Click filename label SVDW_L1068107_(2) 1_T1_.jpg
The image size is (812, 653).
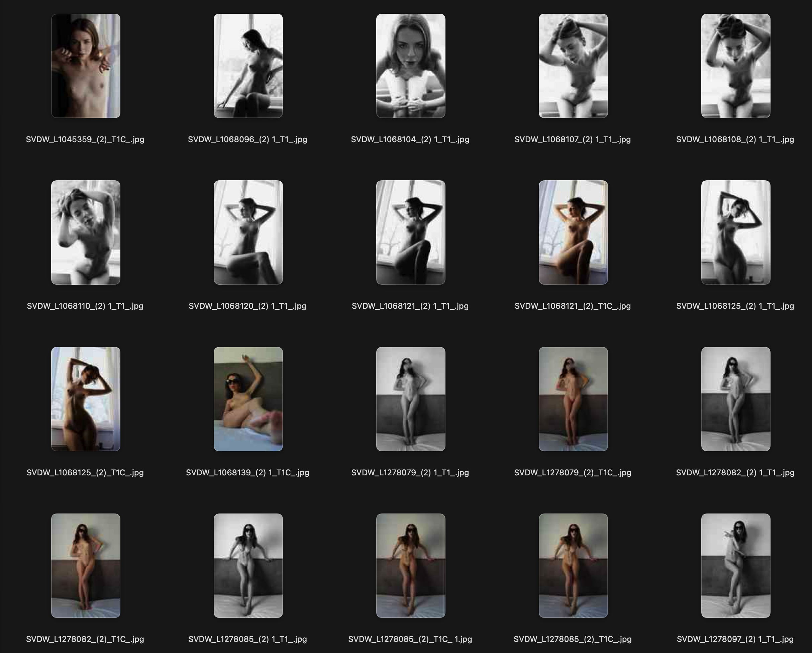tap(573, 139)
